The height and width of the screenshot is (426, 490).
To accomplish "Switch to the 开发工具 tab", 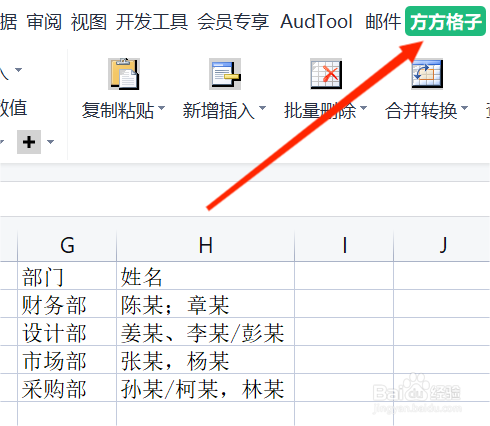I will [152, 22].
